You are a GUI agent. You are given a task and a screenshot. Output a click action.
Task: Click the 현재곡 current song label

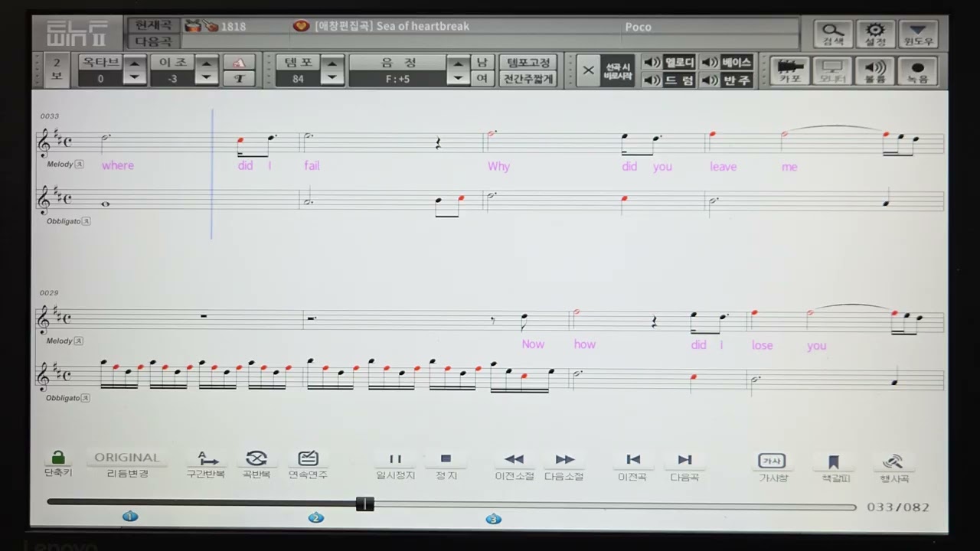click(x=154, y=26)
